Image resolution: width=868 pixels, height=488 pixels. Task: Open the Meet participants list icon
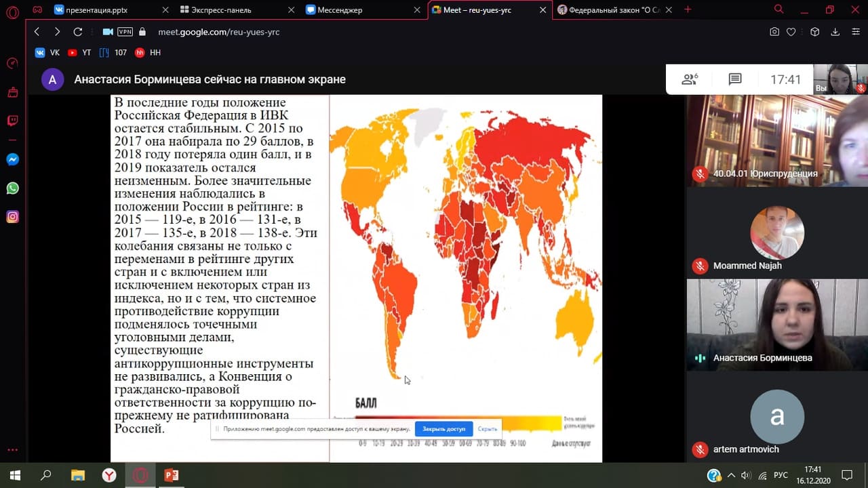coord(689,79)
